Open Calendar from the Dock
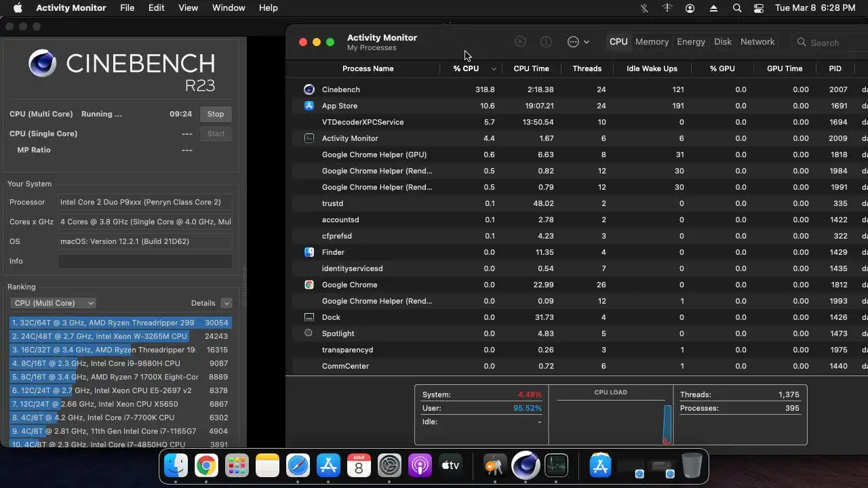The height and width of the screenshot is (488, 868). coord(359,466)
